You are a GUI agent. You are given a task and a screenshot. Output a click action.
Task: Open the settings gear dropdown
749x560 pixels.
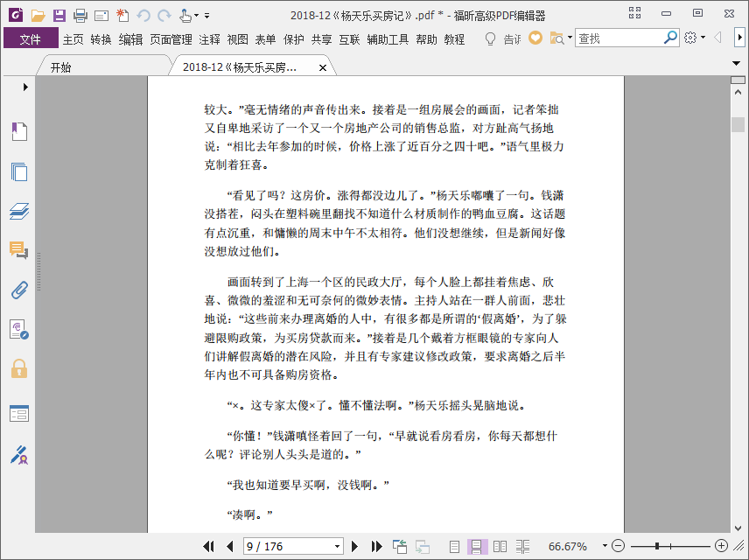(703, 38)
